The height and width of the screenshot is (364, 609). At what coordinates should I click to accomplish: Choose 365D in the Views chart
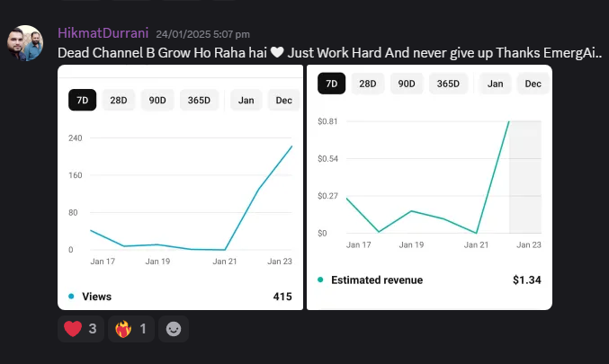click(199, 100)
